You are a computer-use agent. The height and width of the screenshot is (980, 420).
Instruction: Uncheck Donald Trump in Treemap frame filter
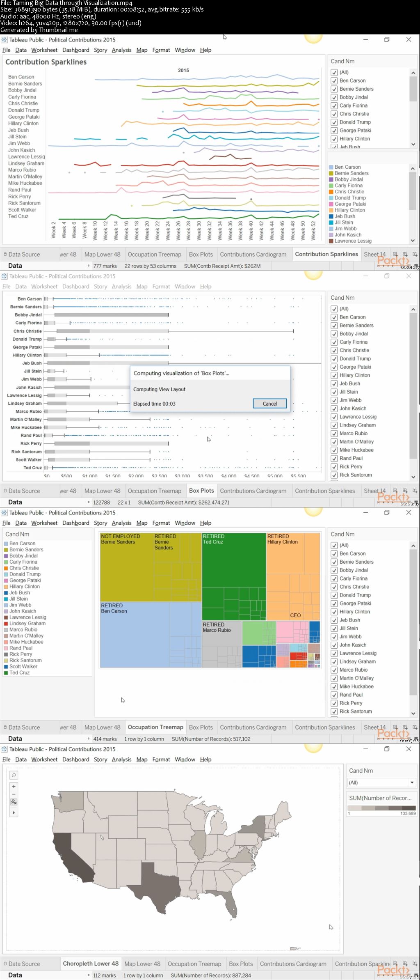pyautogui.click(x=334, y=595)
